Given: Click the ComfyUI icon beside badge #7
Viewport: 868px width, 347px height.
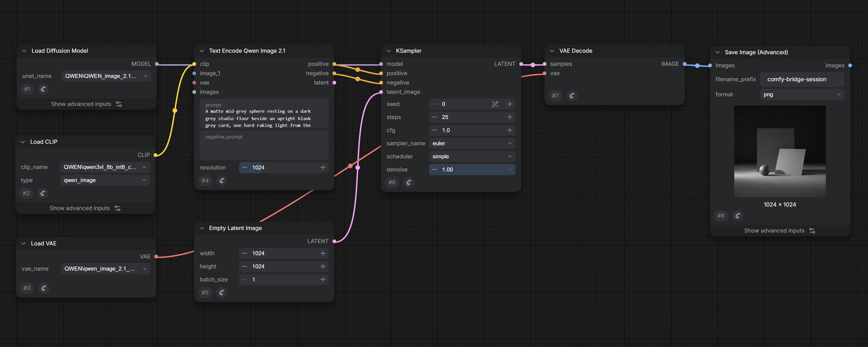Looking at the screenshot, I should pos(572,95).
